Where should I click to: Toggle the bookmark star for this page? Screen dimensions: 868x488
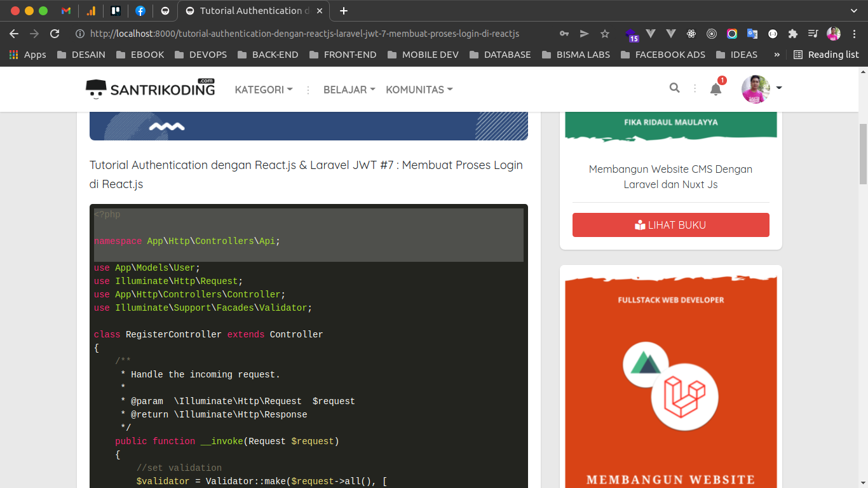click(x=604, y=33)
